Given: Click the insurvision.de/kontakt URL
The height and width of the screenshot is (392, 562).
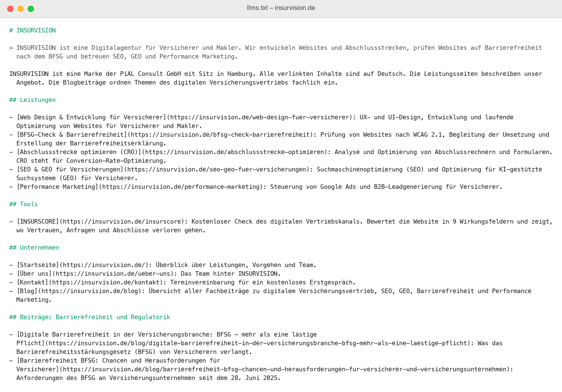Looking at the screenshot, I should pyautogui.click(x=106, y=282).
